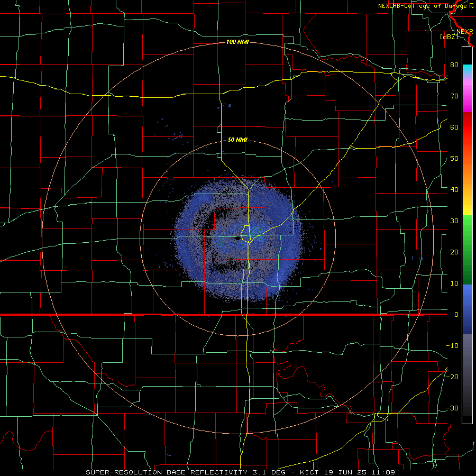Click the -10 value on the dBZ scale

(452, 346)
